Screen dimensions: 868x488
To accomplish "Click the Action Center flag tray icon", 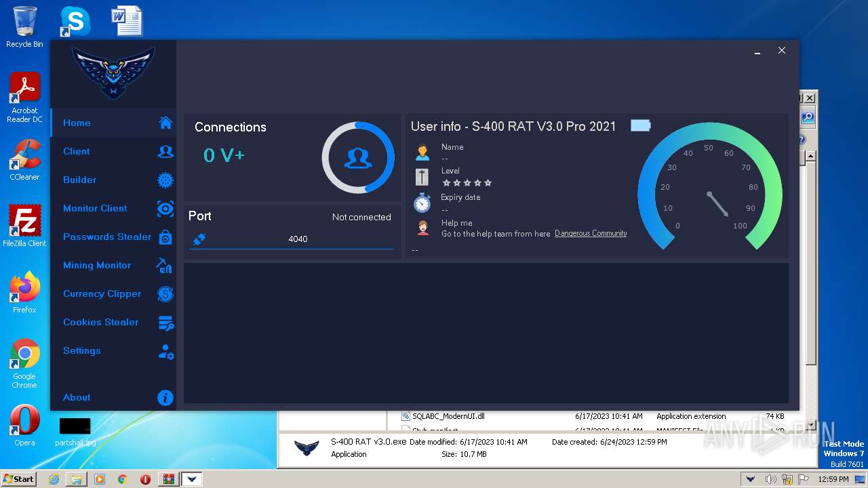I will click(x=804, y=479).
